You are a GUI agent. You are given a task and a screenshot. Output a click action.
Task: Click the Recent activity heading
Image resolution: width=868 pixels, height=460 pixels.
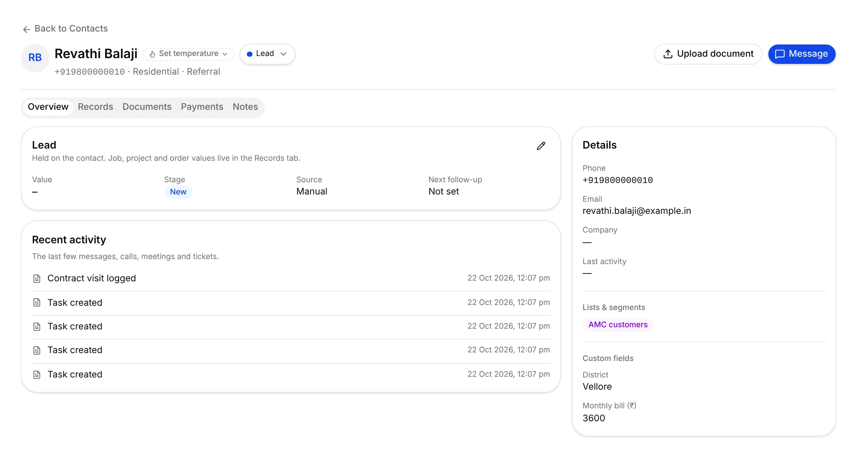tap(69, 240)
